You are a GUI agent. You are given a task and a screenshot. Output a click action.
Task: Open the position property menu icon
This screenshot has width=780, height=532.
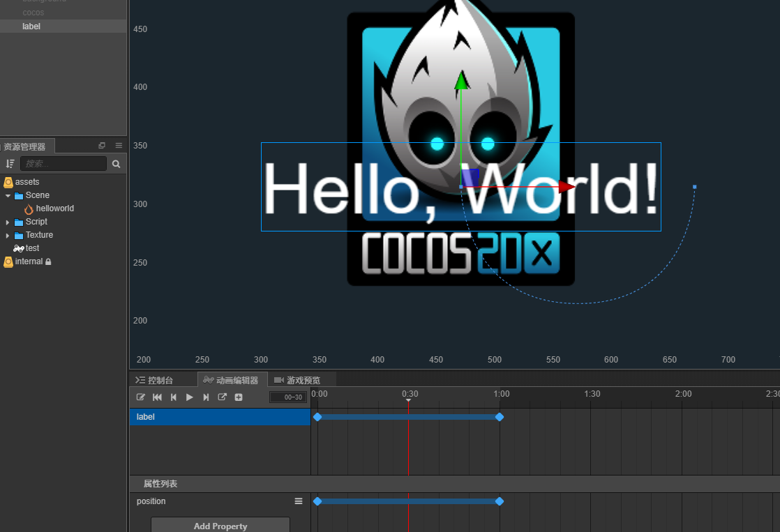pyautogui.click(x=299, y=501)
